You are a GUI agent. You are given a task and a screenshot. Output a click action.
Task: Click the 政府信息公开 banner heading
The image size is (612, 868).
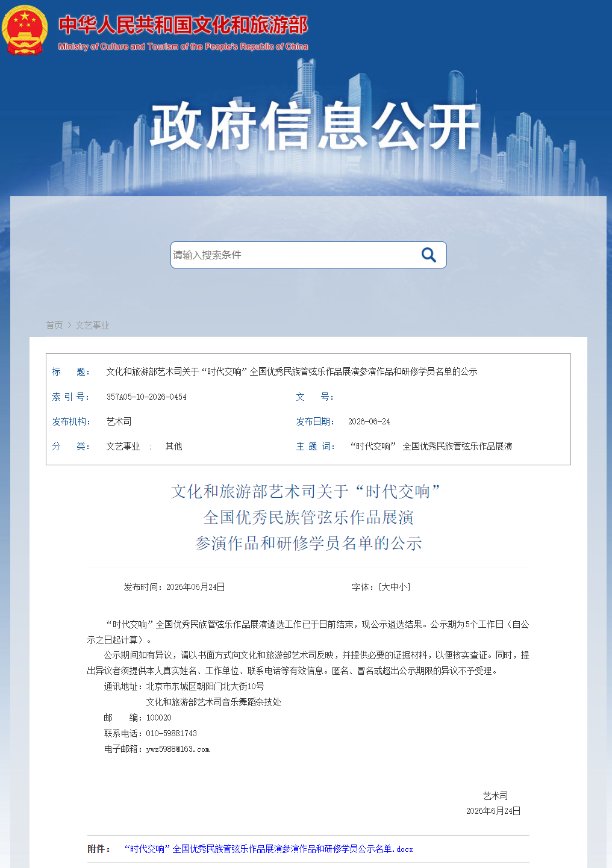click(x=314, y=126)
